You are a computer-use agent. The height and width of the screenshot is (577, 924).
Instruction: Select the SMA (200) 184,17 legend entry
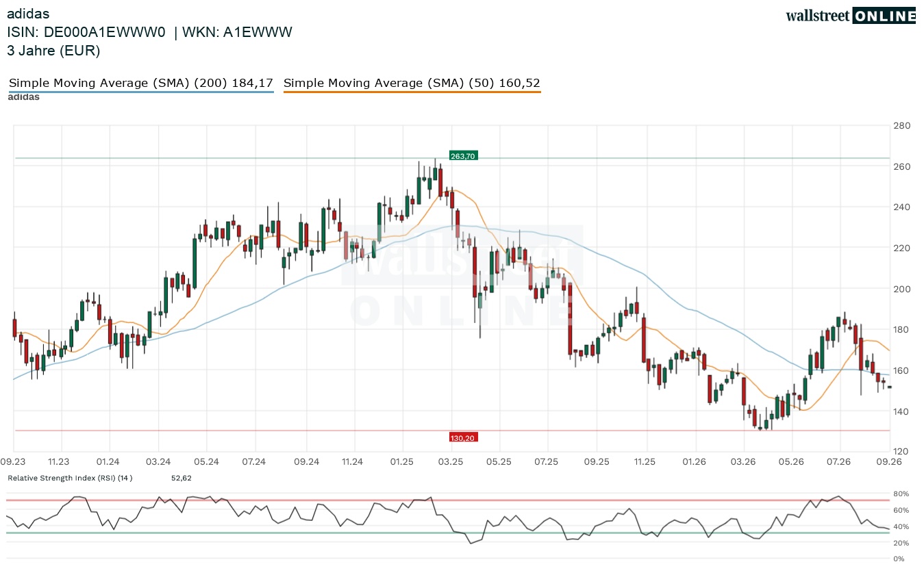pos(141,84)
